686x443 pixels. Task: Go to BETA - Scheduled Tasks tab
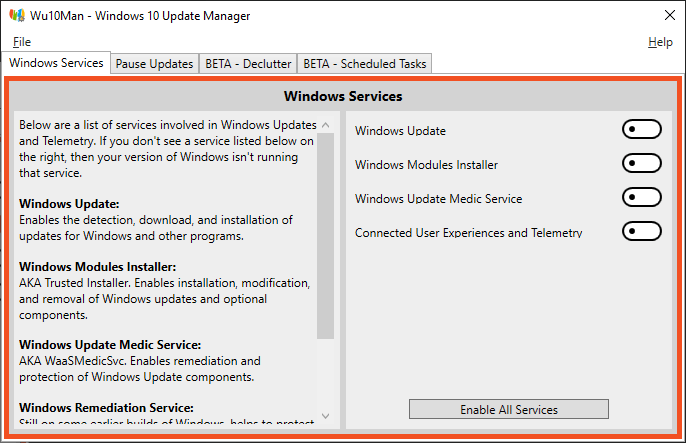coord(364,64)
